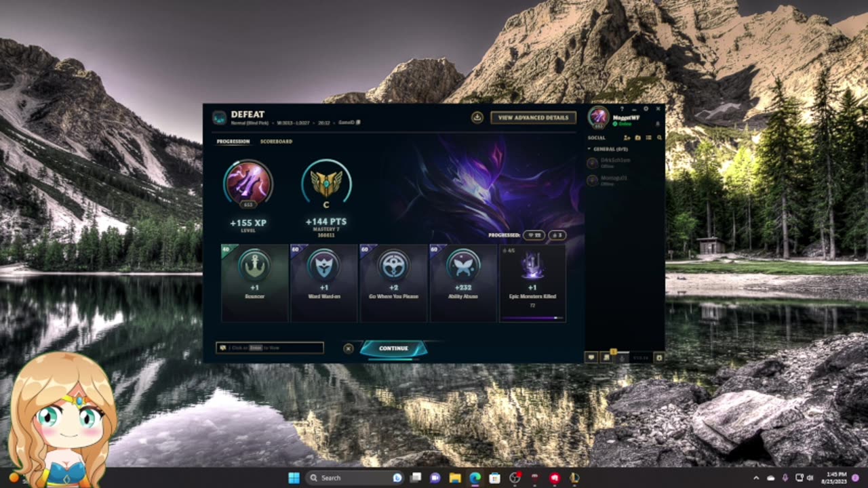Open Task View on the taskbar
This screenshot has width=868, height=488.
(x=416, y=478)
